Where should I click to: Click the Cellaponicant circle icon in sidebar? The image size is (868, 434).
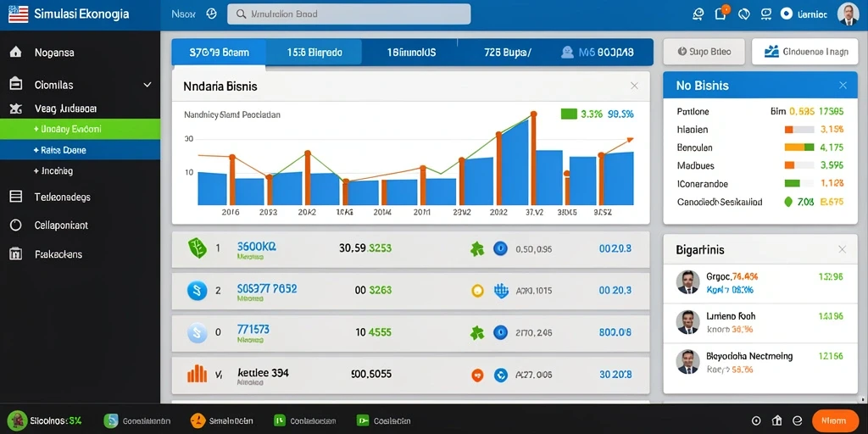click(16, 225)
